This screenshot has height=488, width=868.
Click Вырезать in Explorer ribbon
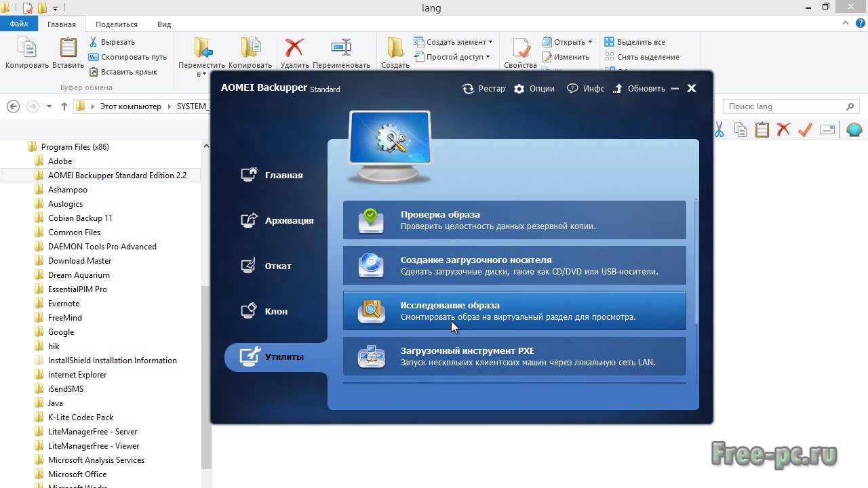112,42
